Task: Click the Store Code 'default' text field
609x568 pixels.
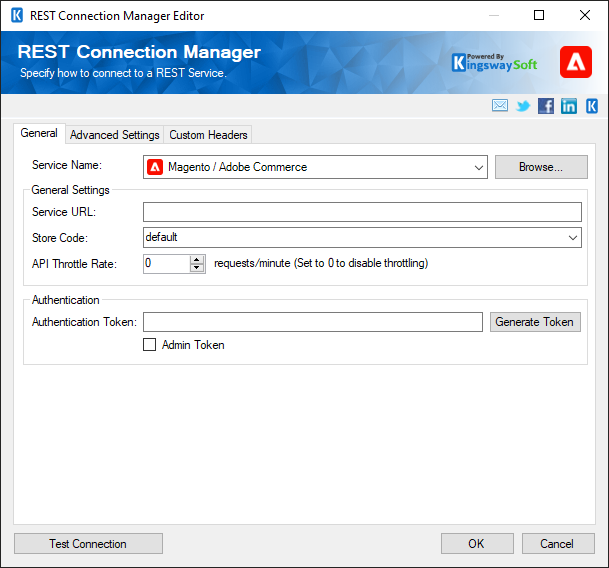Action: [x=353, y=237]
